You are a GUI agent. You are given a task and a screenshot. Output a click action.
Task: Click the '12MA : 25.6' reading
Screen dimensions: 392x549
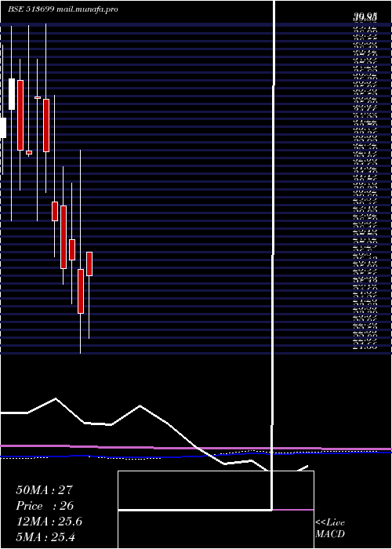coord(49,522)
